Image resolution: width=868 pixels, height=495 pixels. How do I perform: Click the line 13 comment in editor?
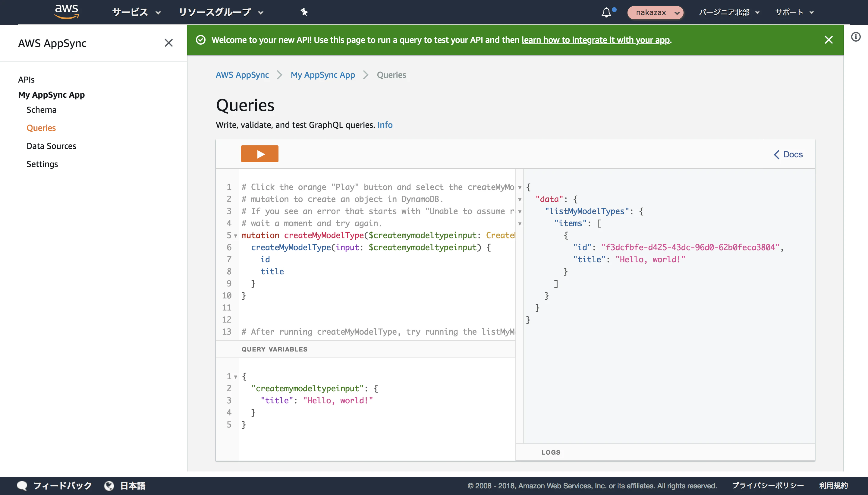pos(378,332)
